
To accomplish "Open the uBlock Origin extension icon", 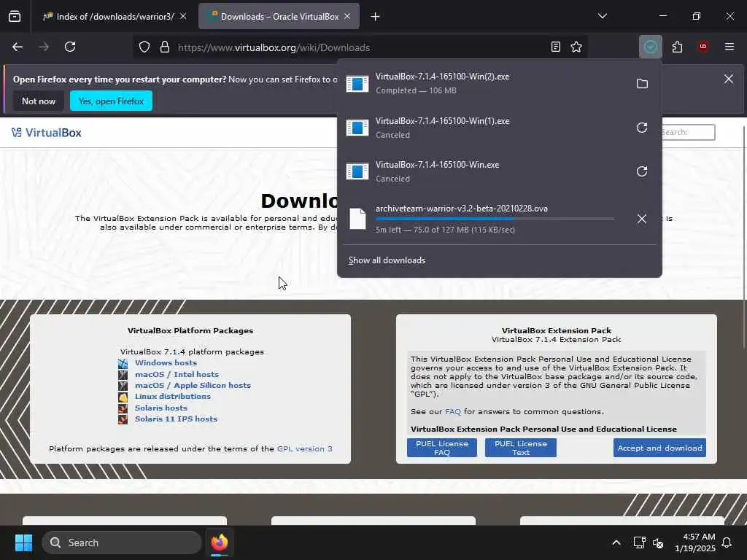I will 703,47.
